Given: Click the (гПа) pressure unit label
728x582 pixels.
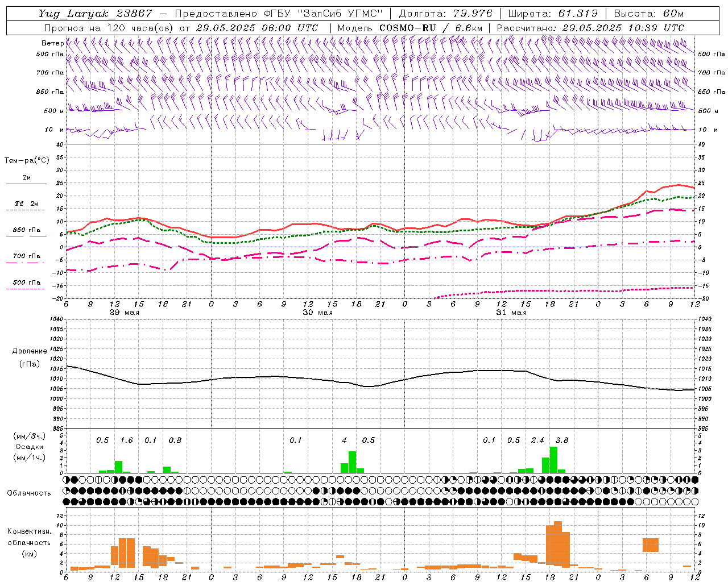Looking at the screenshot, I should click(x=30, y=364).
